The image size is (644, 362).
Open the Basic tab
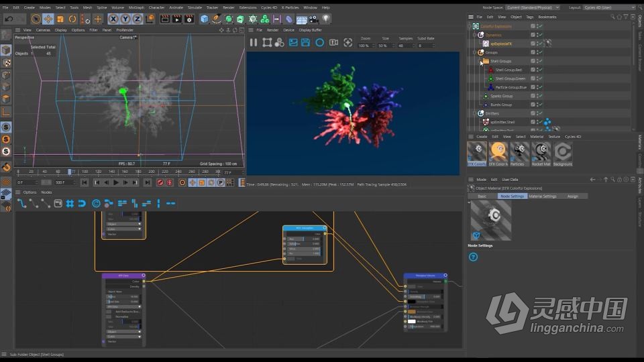(482, 196)
